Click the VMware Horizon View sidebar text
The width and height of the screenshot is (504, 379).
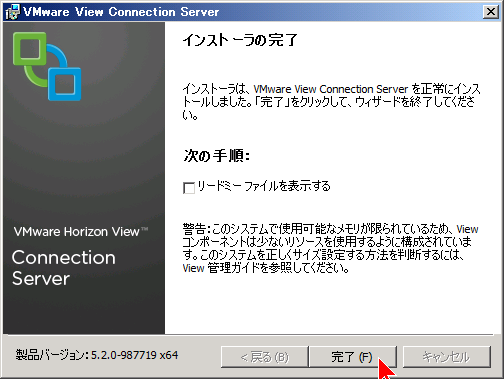pos(81,231)
